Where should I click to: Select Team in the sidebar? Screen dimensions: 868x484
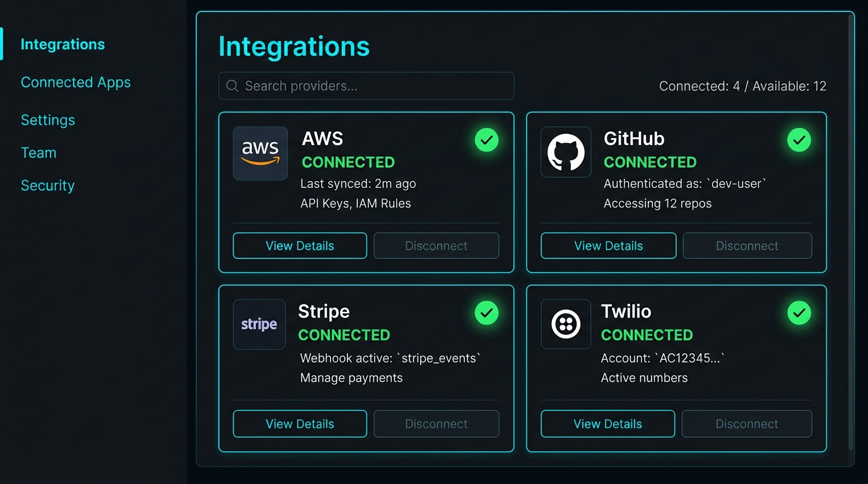pyautogui.click(x=38, y=153)
